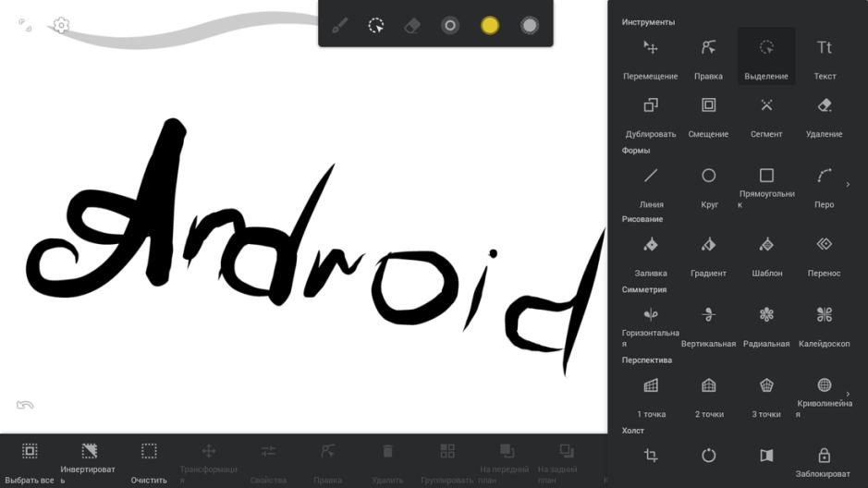Draw with the Линия line shape
This screenshot has height=488, width=868.
pos(651,186)
